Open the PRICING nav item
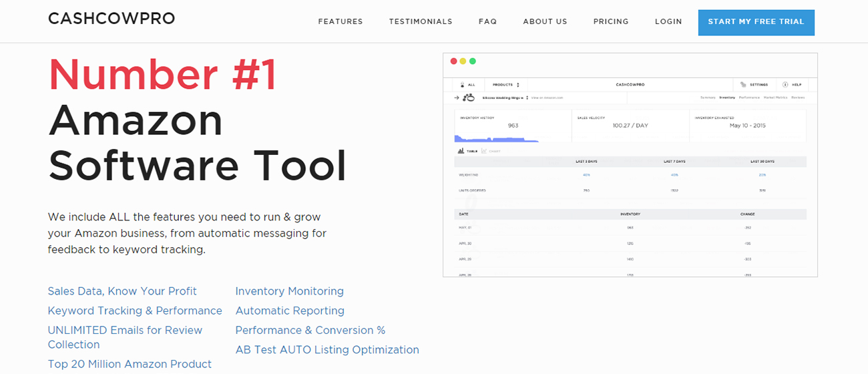This screenshot has width=868, height=374. [611, 21]
